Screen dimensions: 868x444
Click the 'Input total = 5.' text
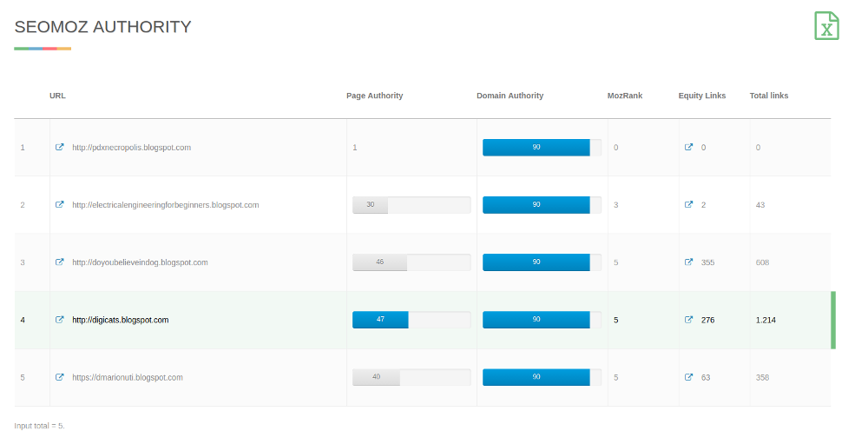pyautogui.click(x=39, y=426)
